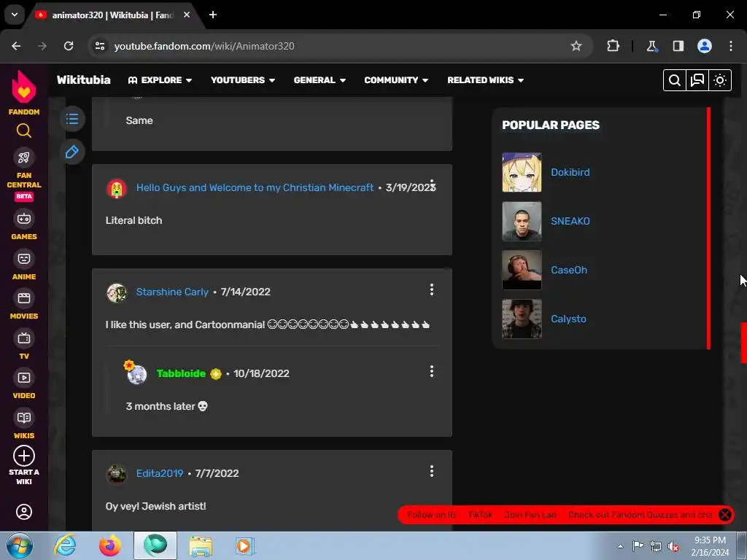Reload the page
Screen dimensions: 747x560
[x=69, y=46]
